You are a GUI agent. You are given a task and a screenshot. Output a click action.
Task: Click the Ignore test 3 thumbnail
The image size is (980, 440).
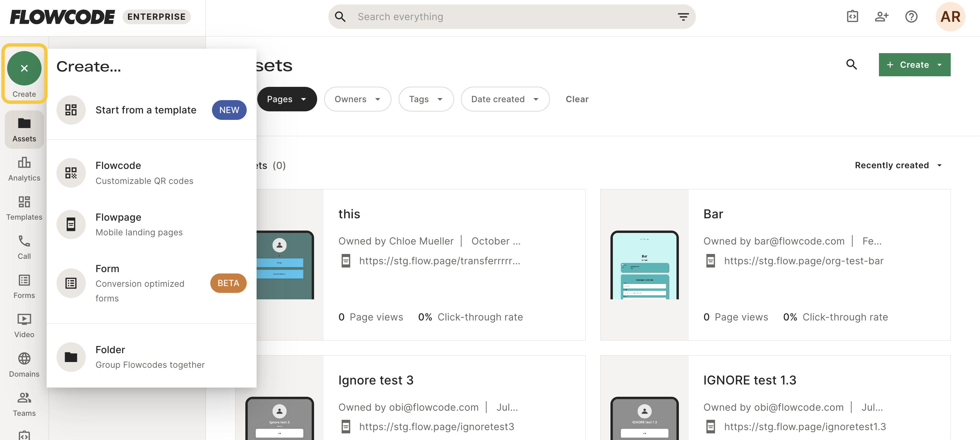click(x=279, y=418)
